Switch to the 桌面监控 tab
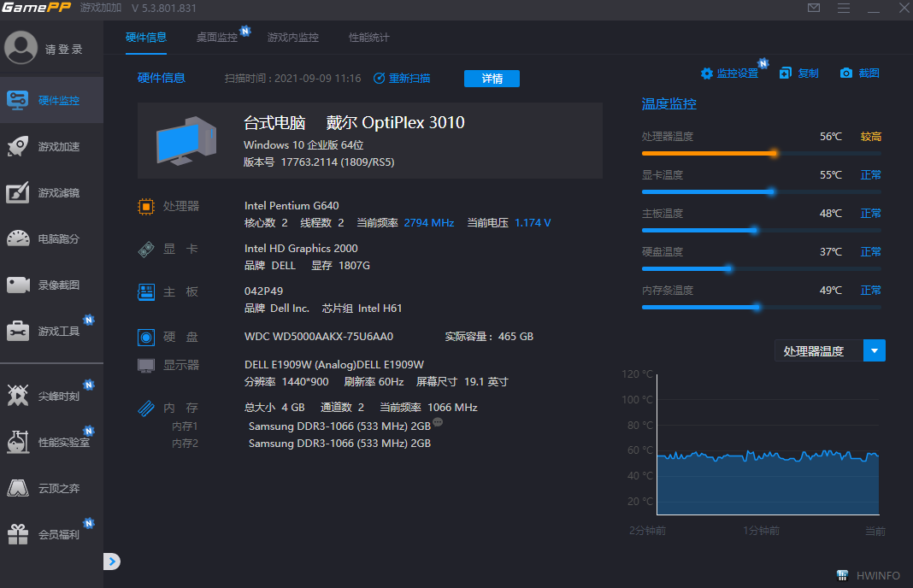 [x=217, y=38]
